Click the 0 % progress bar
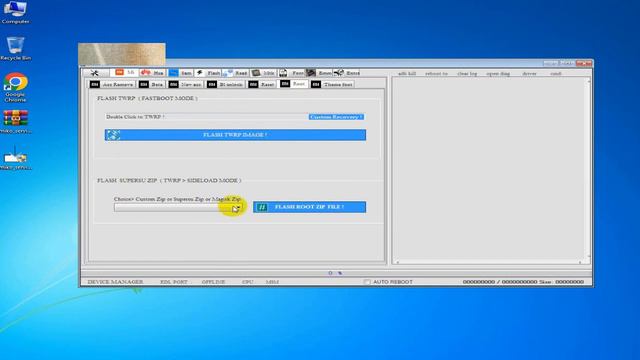The image size is (640, 360). pos(336,273)
